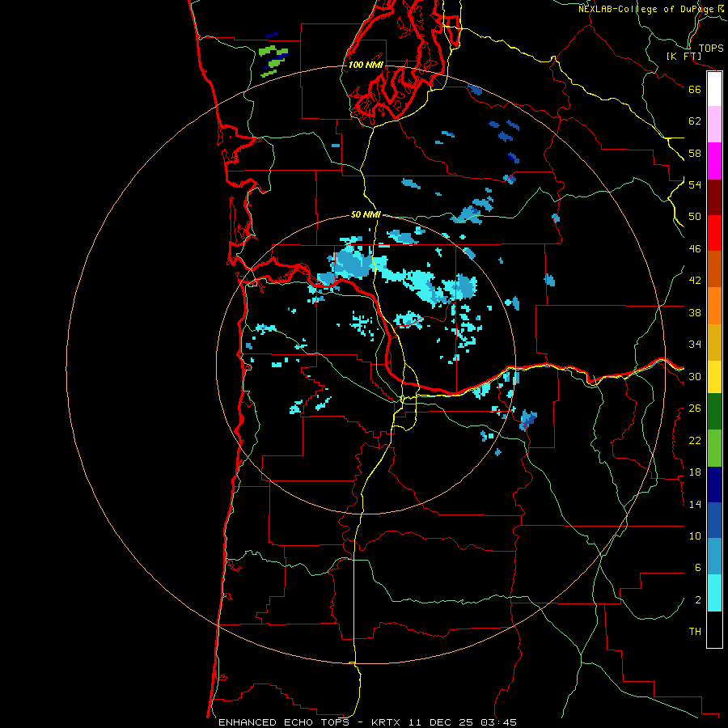Screen dimensions: 728x728
Task: Click the '03:45' timestamp
Action: pyautogui.click(x=498, y=722)
